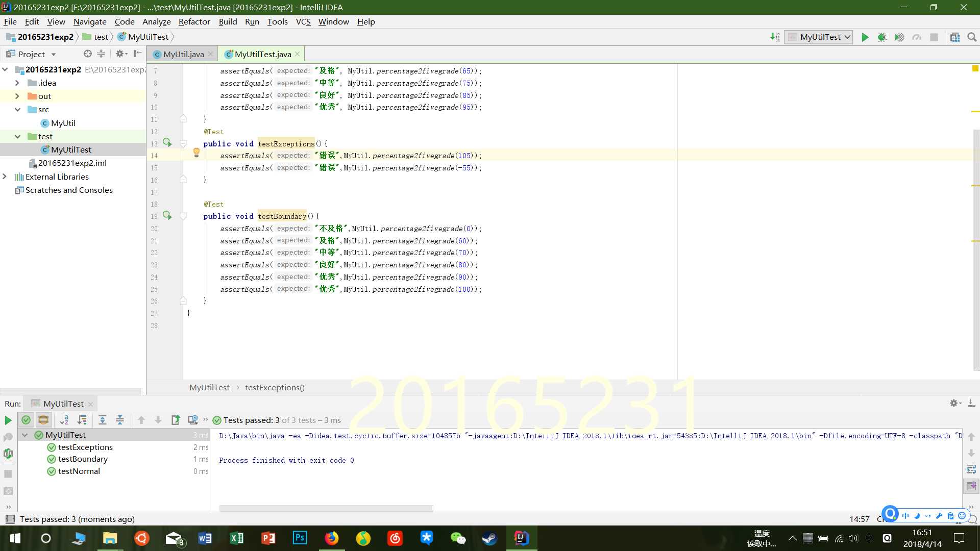
Task: Click scroll to end icon in console
Action: pyautogui.click(x=971, y=486)
